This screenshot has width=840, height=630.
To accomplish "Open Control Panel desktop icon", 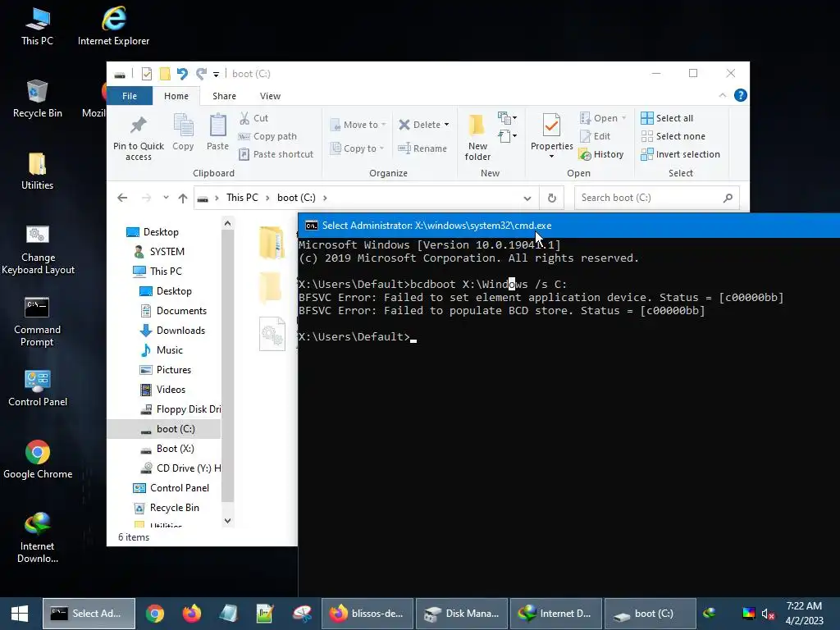I will pos(38,388).
